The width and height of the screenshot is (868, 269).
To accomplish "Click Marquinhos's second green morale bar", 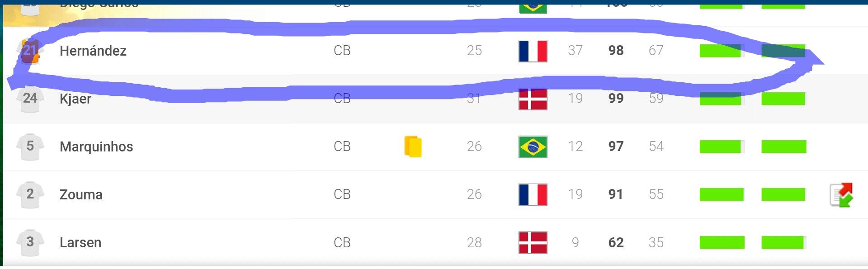I will (x=784, y=146).
